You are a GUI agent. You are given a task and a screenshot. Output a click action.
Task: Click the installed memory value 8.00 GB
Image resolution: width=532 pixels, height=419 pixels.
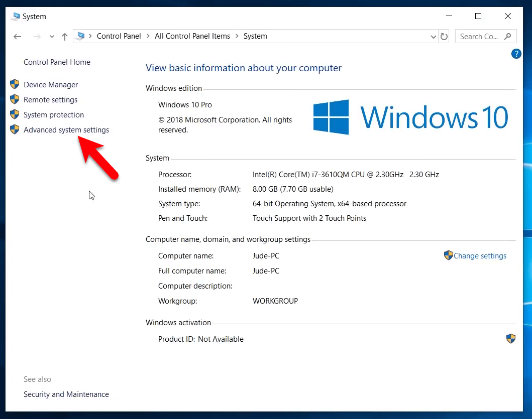coord(293,189)
